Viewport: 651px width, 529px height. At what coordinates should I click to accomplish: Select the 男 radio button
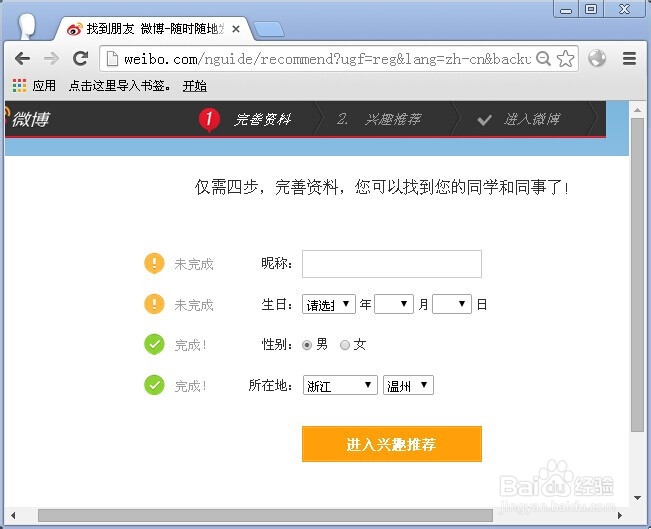307,345
